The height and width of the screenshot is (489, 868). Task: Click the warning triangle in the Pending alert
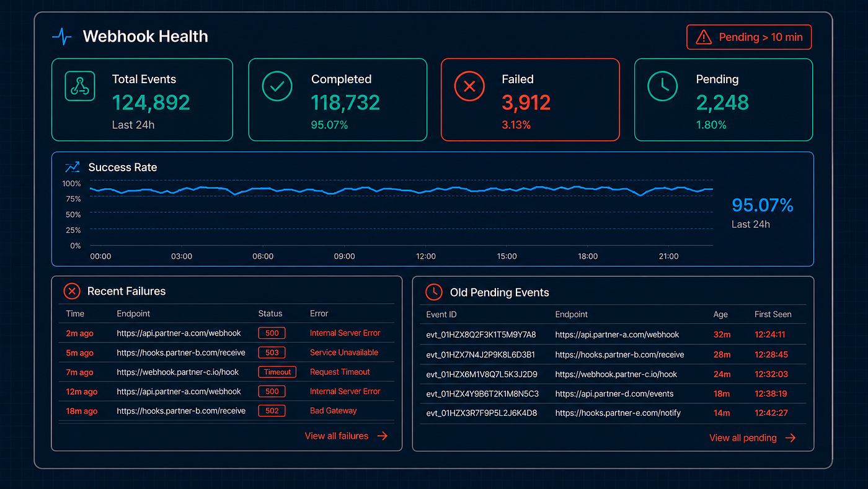(x=704, y=37)
